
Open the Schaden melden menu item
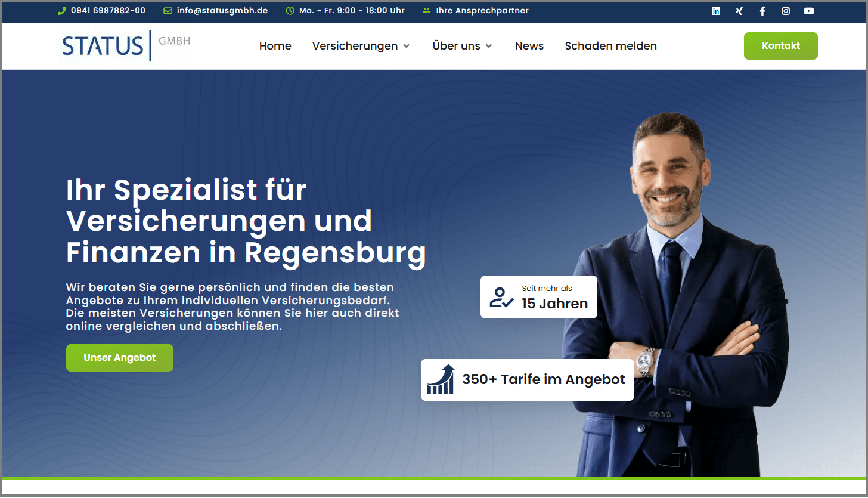(611, 46)
